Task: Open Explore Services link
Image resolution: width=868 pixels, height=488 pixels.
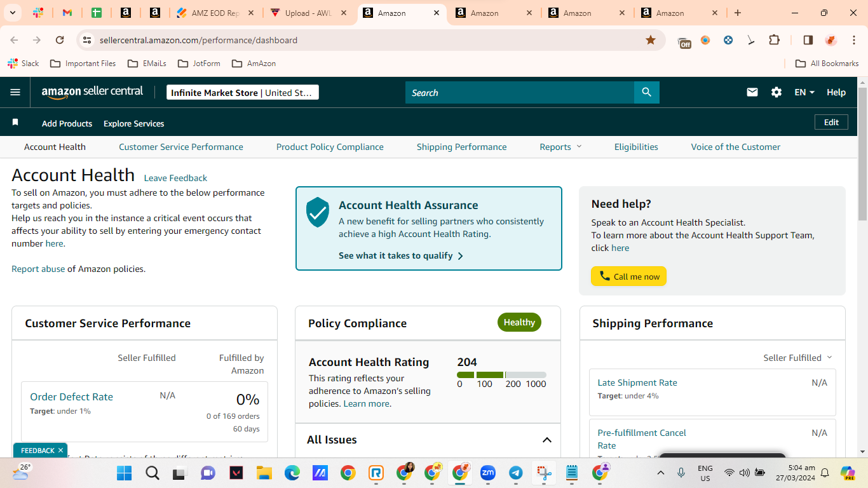Action: click(133, 123)
